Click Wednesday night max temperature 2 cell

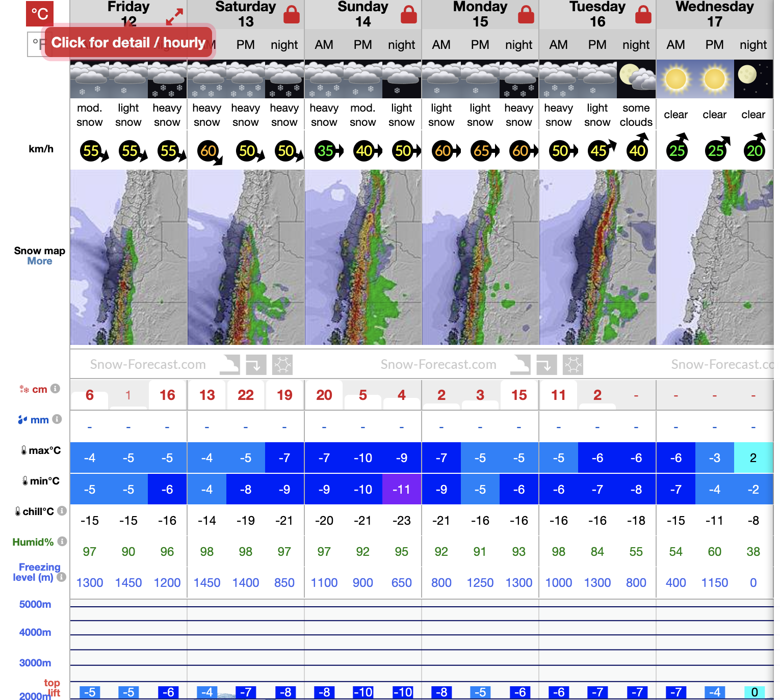[x=753, y=457]
